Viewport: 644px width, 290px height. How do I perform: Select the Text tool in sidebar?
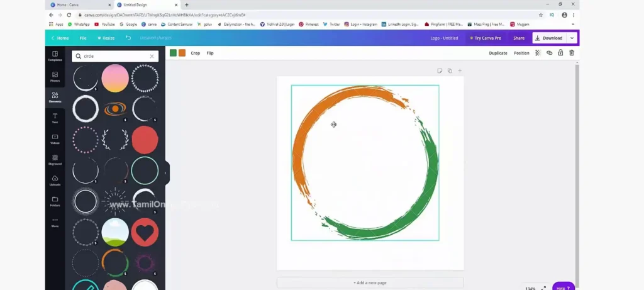point(55,118)
